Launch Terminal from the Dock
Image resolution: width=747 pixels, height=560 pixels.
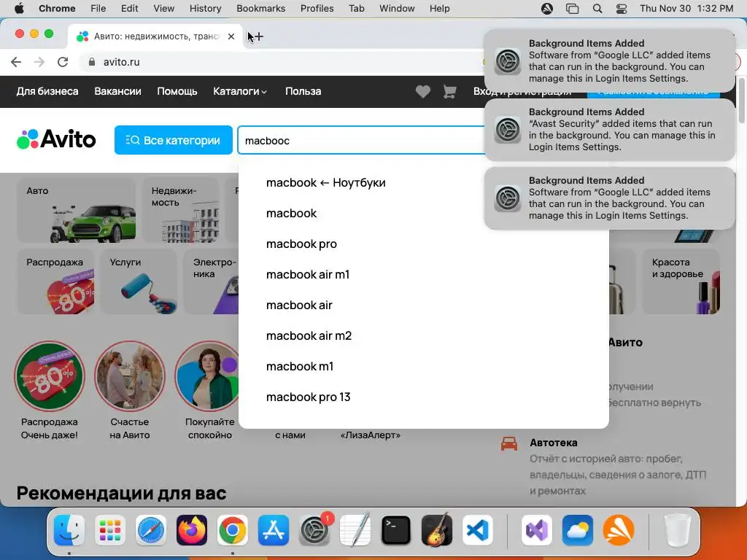tap(396, 530)
